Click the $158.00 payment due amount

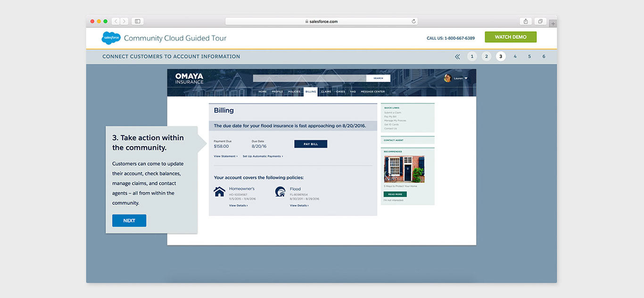tap(221, 146)
